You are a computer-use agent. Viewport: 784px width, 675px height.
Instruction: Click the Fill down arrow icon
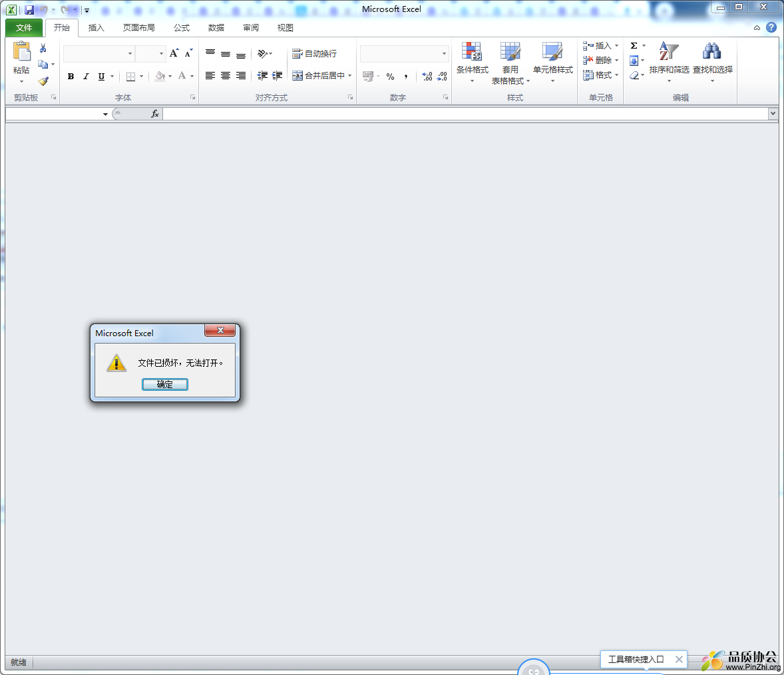click(634, 61)
